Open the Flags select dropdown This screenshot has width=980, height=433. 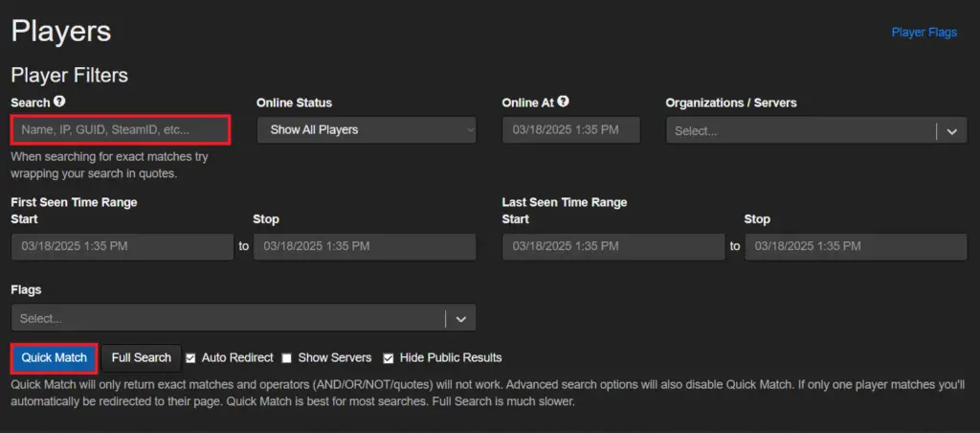(x=243, y=318)
